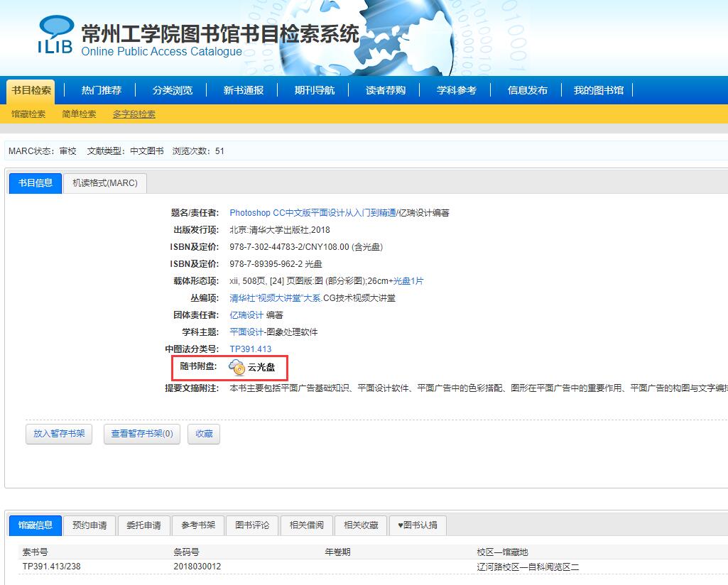Click the 条码号 column header
This screenshot has height=585, width=728.
(x=187, y=552)
